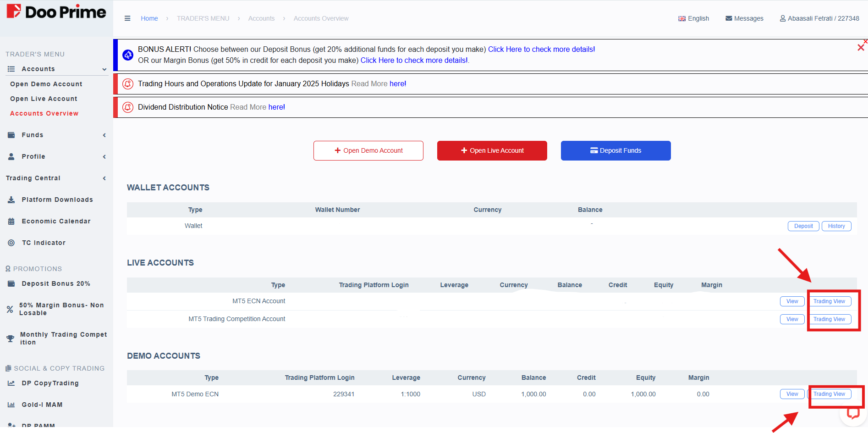
Task: Expand the Funds sidebar menu
Action: (104, 135)
